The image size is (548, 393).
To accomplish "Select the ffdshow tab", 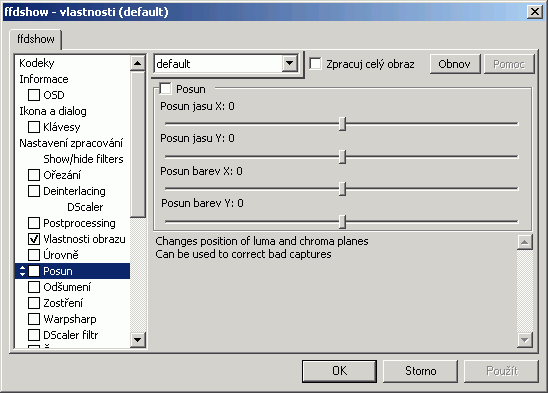I will (36, 39).
